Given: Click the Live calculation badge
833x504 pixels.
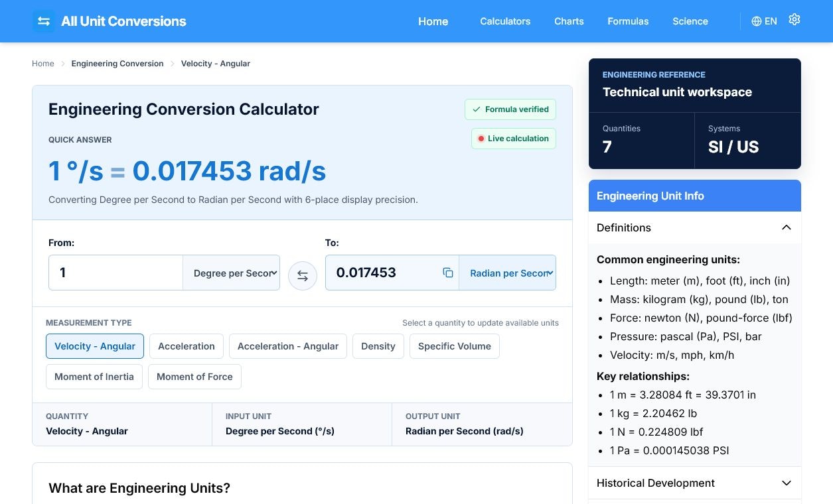Looking at the screenshot, I should (514, 139).
